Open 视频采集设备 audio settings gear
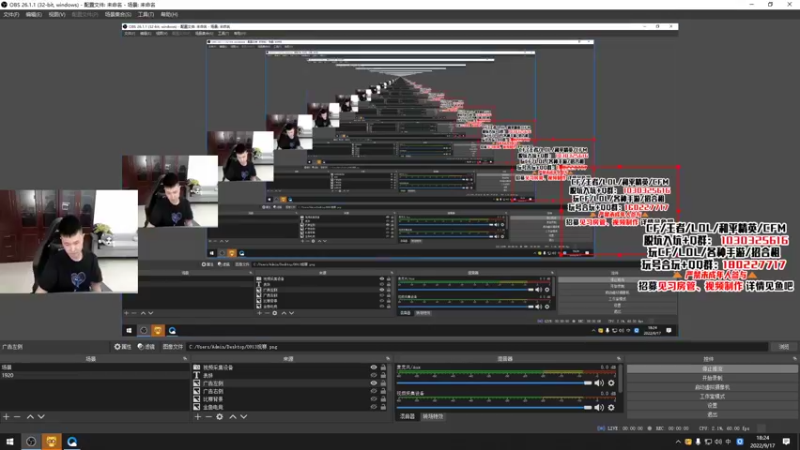This screenshot has width=800, height=450. (611, 407)
